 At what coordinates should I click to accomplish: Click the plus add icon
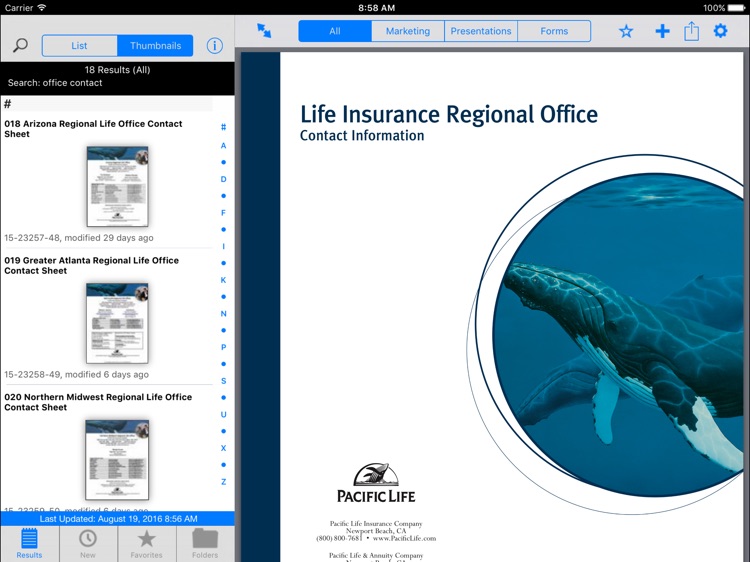pyautogui.click(x=662, y=31)
